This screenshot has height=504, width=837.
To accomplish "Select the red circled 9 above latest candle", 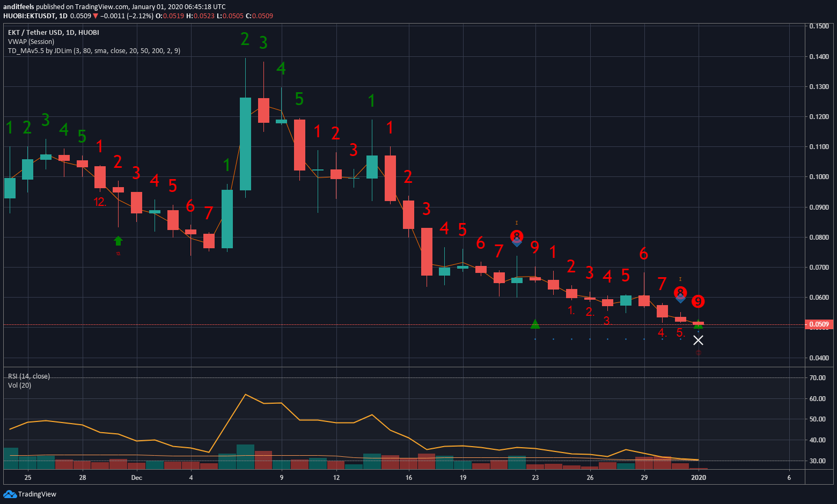I will pyautogui.click(x=697, y=301).
